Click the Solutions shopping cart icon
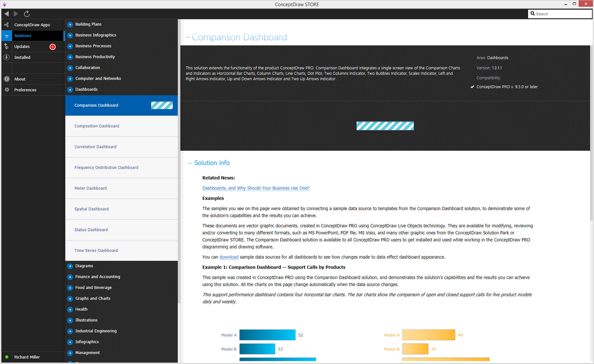The image size is (594, 364). 6,36
